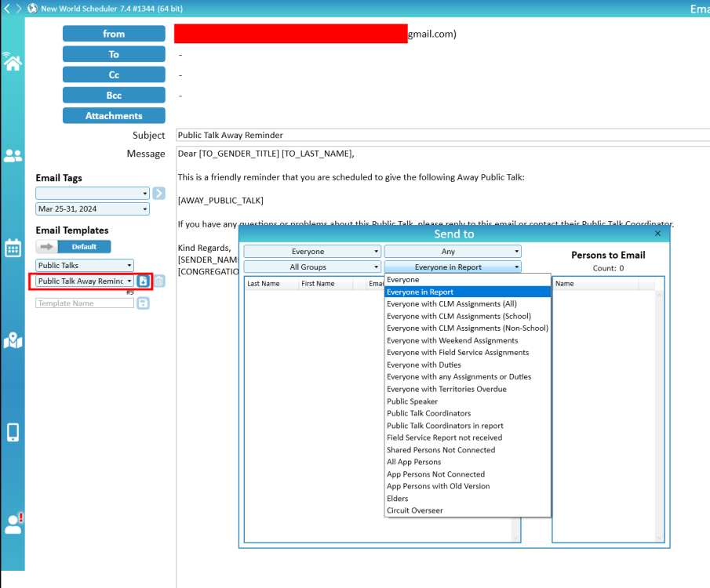
Task: Insert selected email tag with arrow icon
Action: (159, 193)
